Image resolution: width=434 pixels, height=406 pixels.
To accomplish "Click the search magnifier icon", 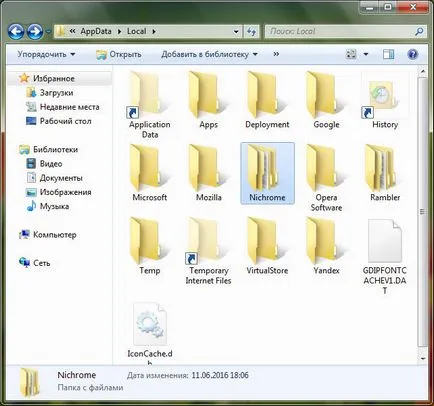I will click(x=419, y=32).
